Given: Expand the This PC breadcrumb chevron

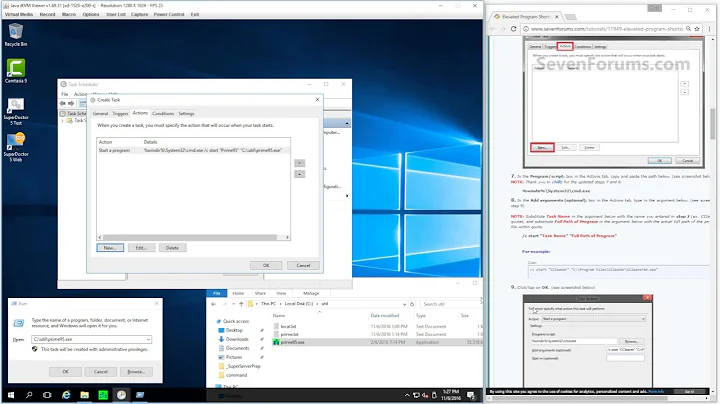Looking at the screenshot, I should coord(280,304).
